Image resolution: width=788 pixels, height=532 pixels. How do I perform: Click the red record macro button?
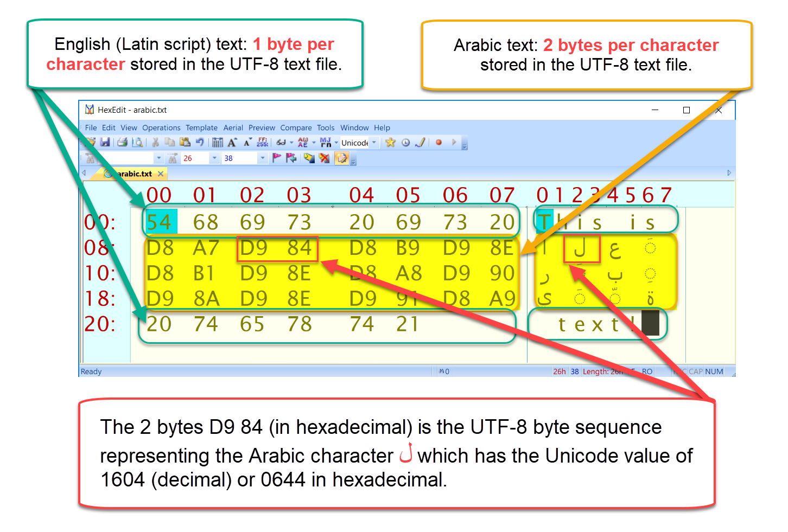pos(439,142)
